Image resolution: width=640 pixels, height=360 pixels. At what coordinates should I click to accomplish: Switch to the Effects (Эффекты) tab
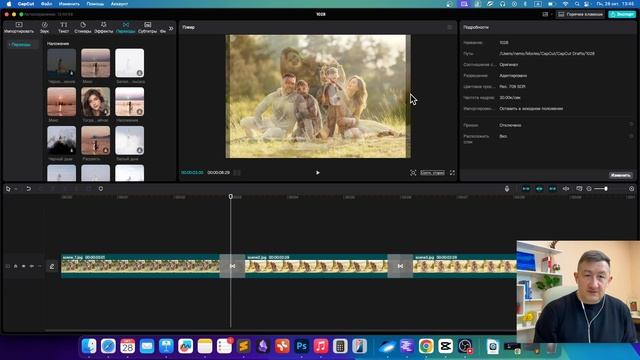tap(104, 28)
